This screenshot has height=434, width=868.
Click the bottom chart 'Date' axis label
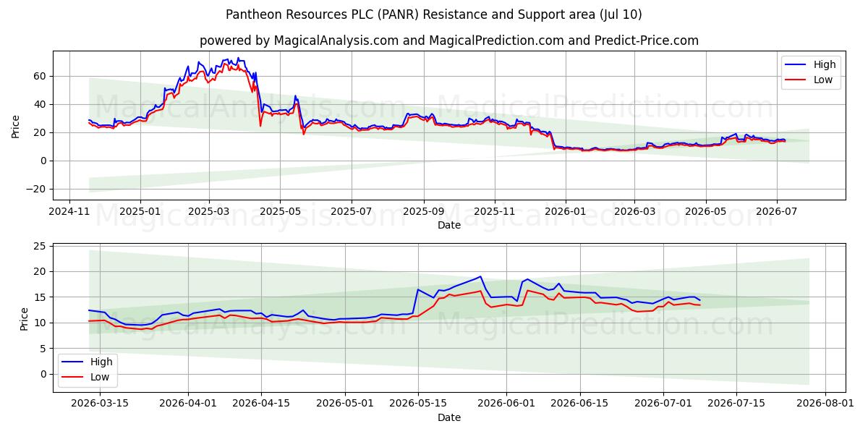pyautogui.click(x=449, y=417)
